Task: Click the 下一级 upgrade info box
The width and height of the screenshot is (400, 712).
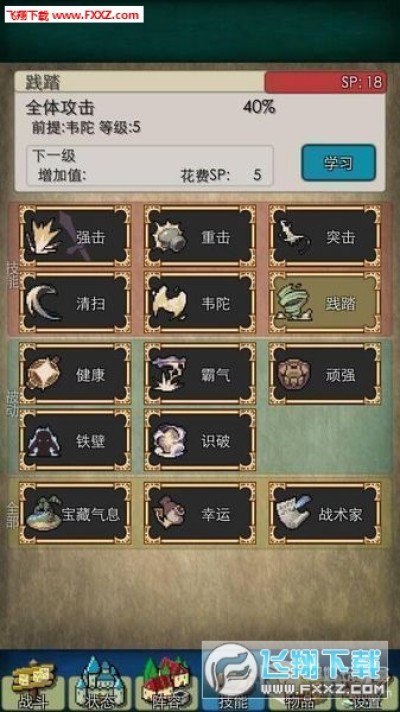Action: (x=150, y=166)
